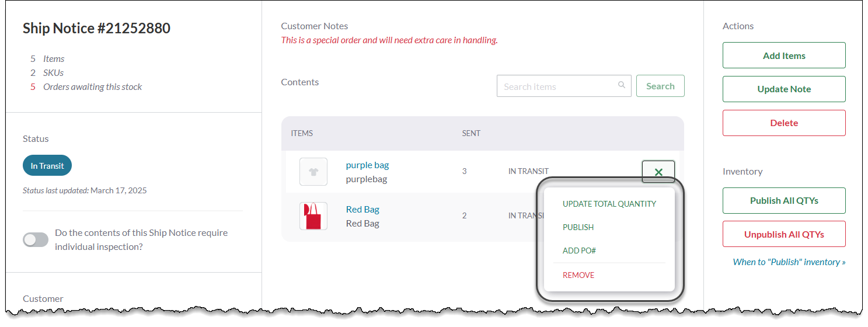Click the sent quantity 3 for purple bag
The height and width of the screenshot is (327, 868).
tap(464, 171)
